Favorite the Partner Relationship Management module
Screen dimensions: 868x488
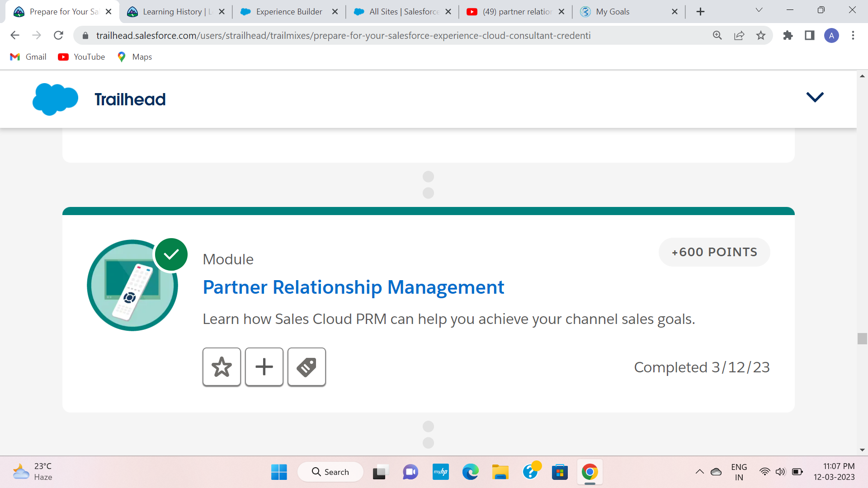click(222, 366)
